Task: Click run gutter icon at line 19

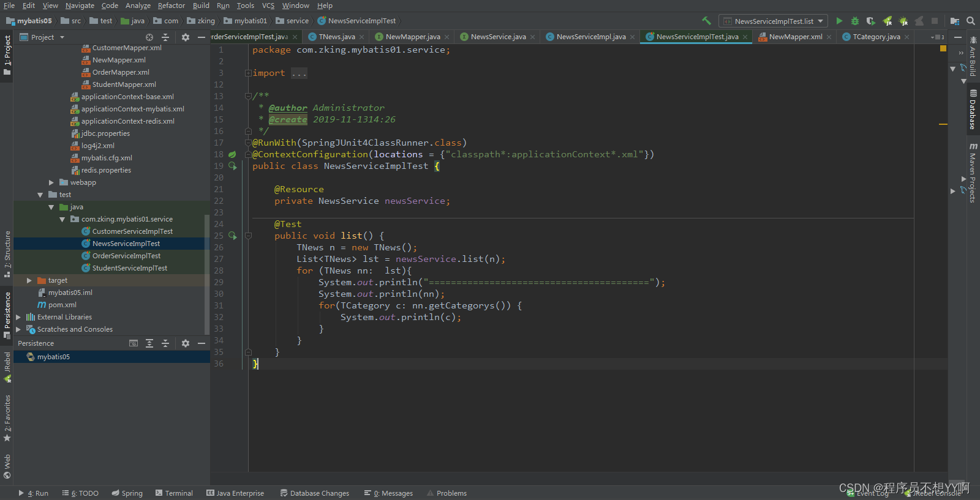Action: click(x=233, y=166)
